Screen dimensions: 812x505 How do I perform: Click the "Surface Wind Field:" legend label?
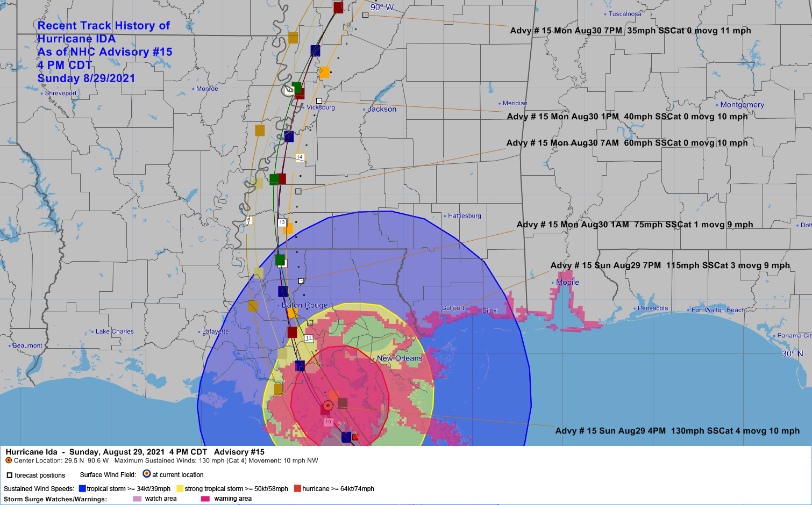[108, 475]
